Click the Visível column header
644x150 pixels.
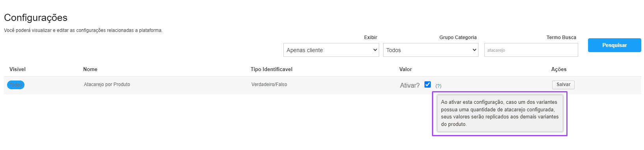17,69
